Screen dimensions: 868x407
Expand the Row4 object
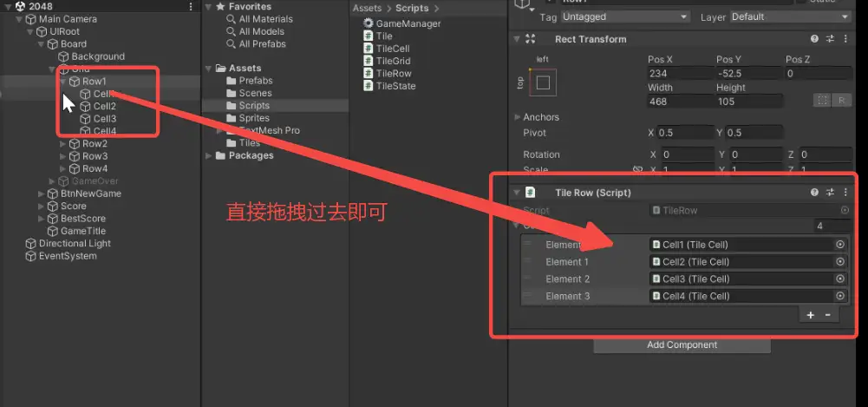pos(63,168)
